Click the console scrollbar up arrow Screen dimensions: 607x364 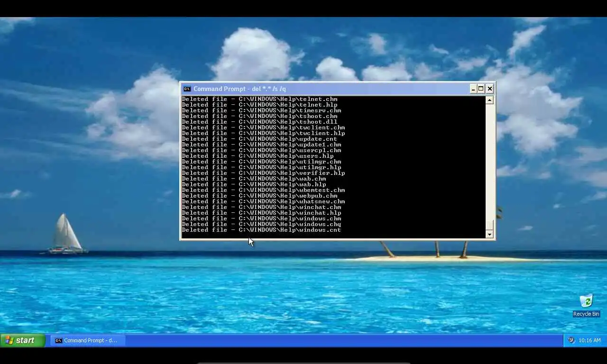[489, 100]
